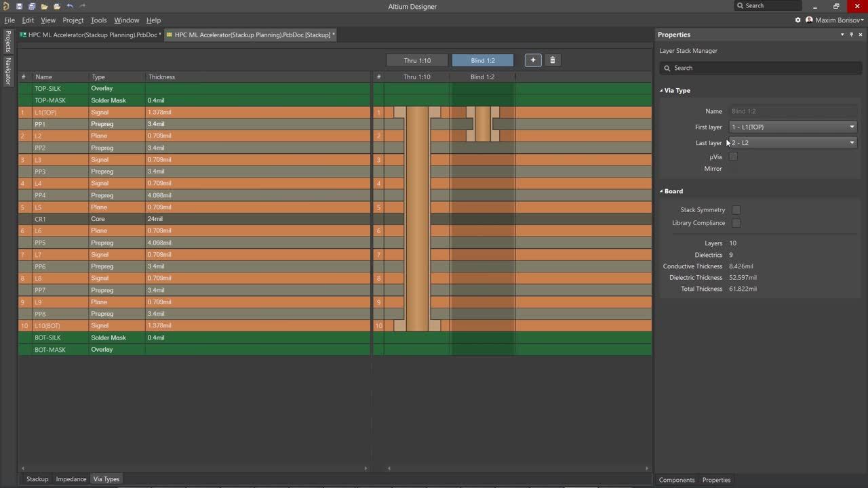Click the Save icon in the title bar

pos(19,6)
